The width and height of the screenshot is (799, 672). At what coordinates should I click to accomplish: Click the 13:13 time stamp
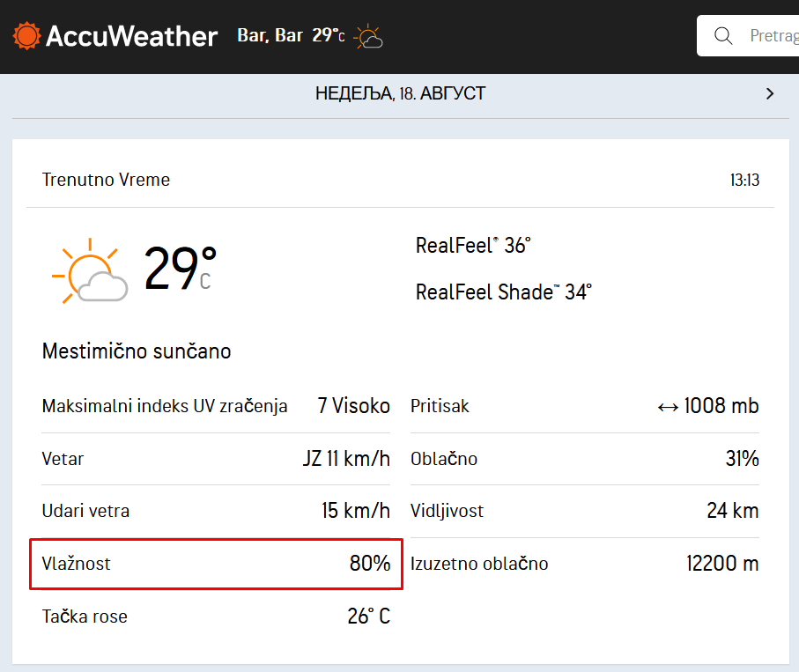point(744,181)
